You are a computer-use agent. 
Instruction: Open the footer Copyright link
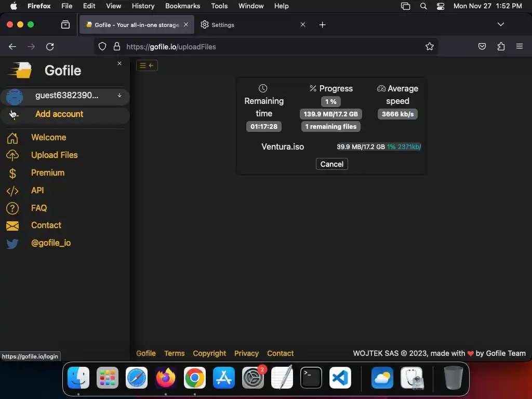click(209, 353)
